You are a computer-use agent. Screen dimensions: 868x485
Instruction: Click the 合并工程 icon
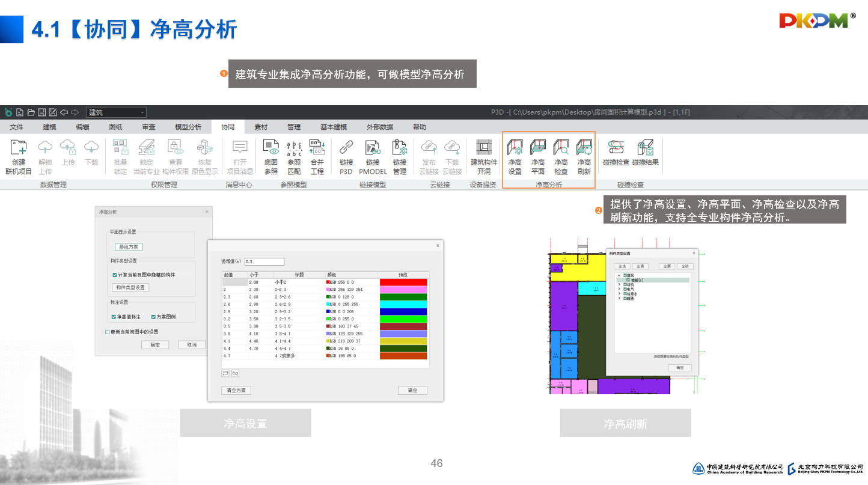pos(317,147)
